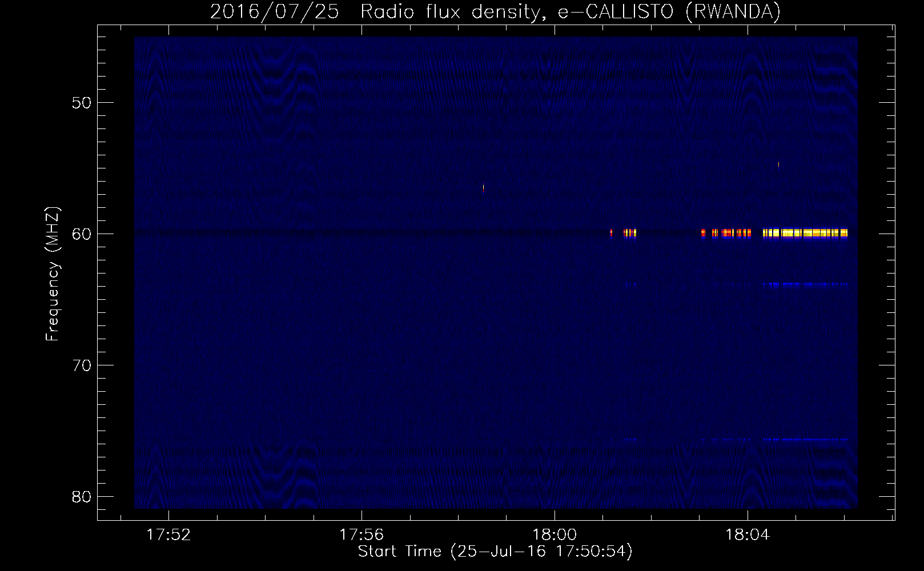The width and height of the screenshot is (924, 571).
Task: Click the date '2016/07/25' in the title
Action: tap(275, 12)
